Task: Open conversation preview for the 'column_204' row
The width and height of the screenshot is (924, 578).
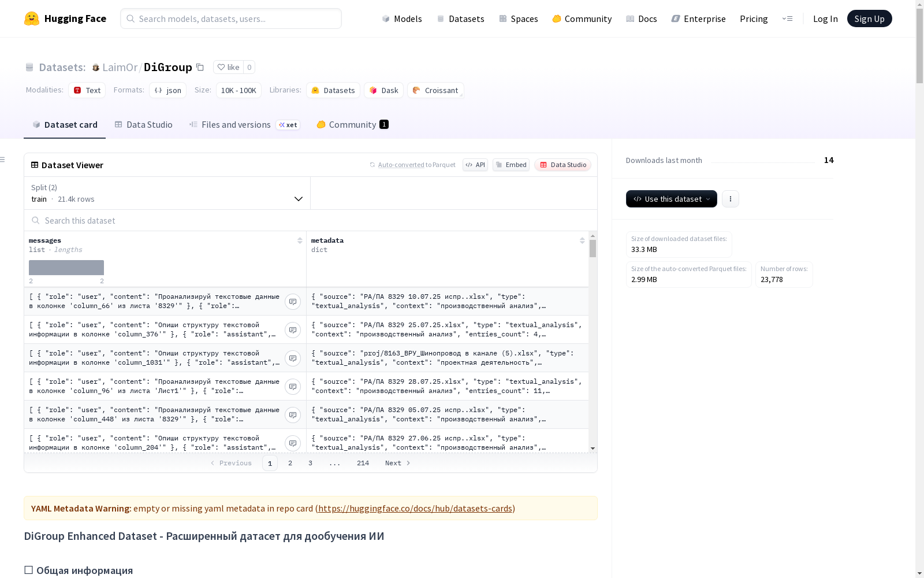Action: (x=293, y=443)
